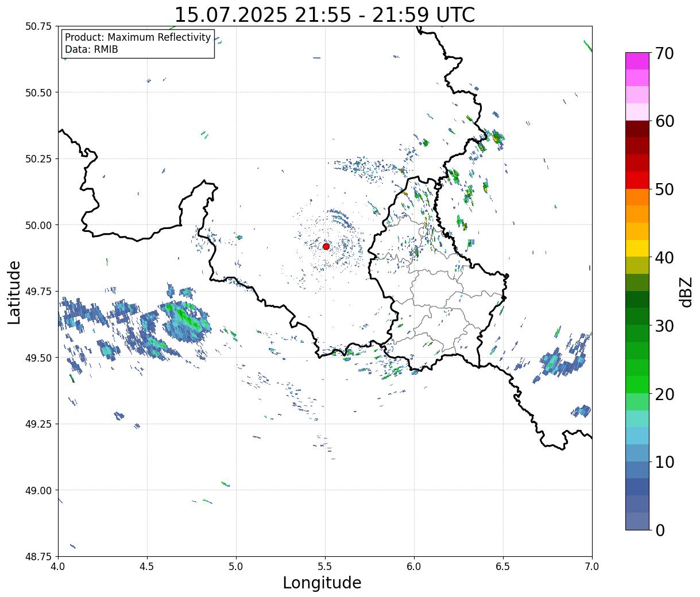
Task: Click the colorbar tick label 60
Action: pyautogui.click(x=664, y=121)
